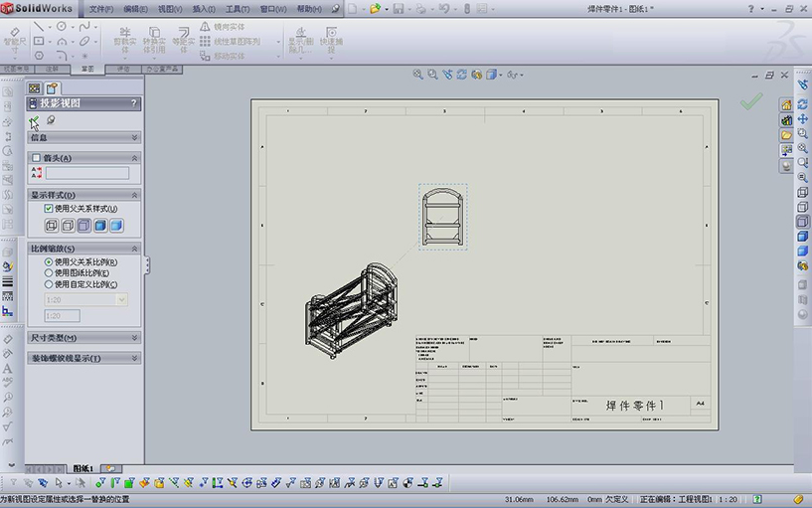Click the Open file folder icon
This screenshot has width=812, height=508.
point(375,9)
